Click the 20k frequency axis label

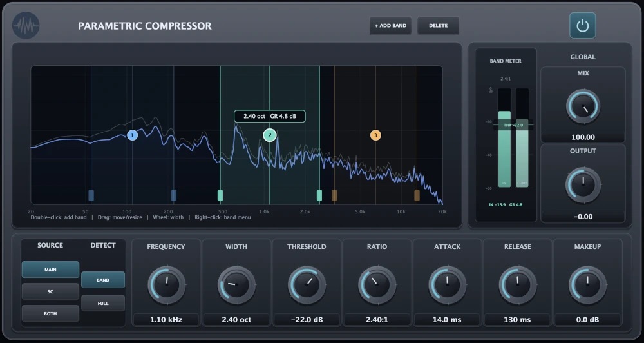coord(442,212)
